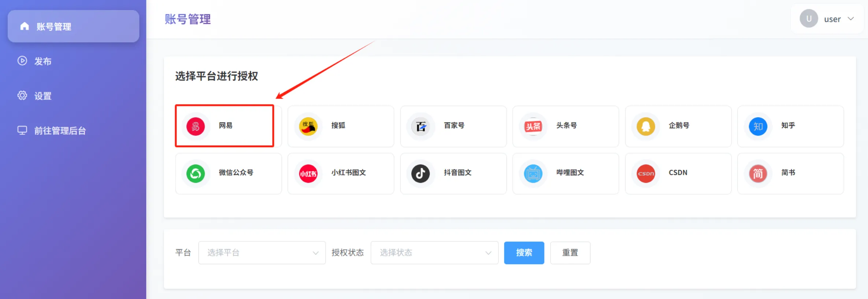Click the blue 搜索 button
Viewport: 868px width, 299px height.
pos(524,252)
